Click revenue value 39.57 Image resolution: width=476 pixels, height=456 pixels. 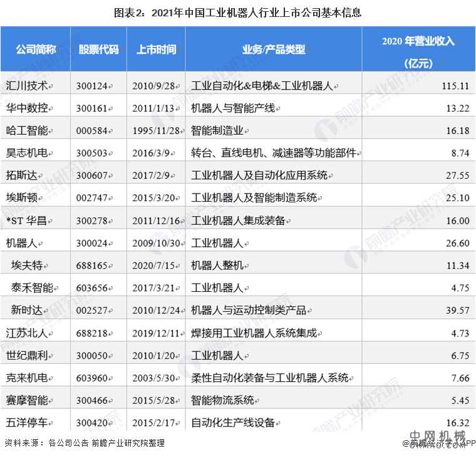pyautogui.click(x=457, y=311)
